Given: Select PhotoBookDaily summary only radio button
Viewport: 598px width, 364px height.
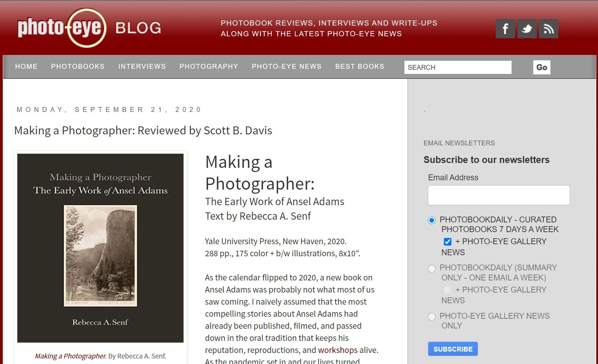Looking at the screenshot, I should click(432, 268).
